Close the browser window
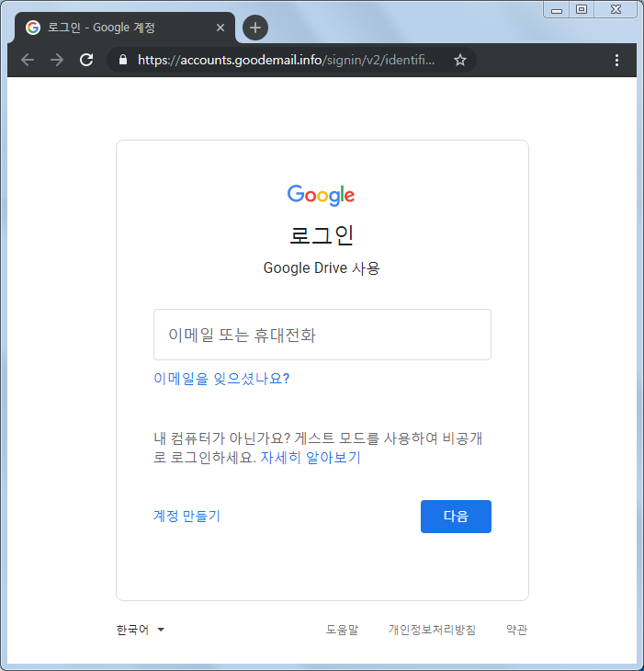Screen dimensions: 644x671 tap(616, 9)
